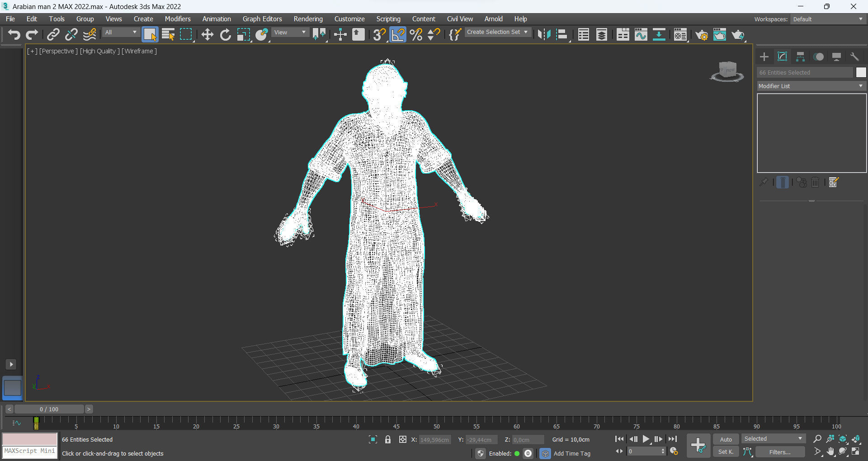Click the time slider 0 / 100
Screen dimensions: 868x461
[x=49, y=409]
